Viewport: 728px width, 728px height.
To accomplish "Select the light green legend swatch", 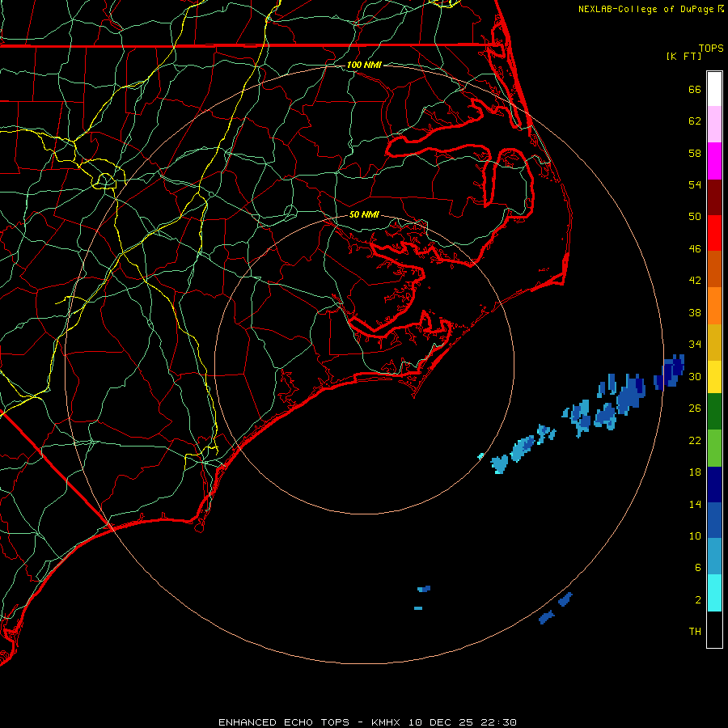I will pyautogui.click(x=714, y=448).
